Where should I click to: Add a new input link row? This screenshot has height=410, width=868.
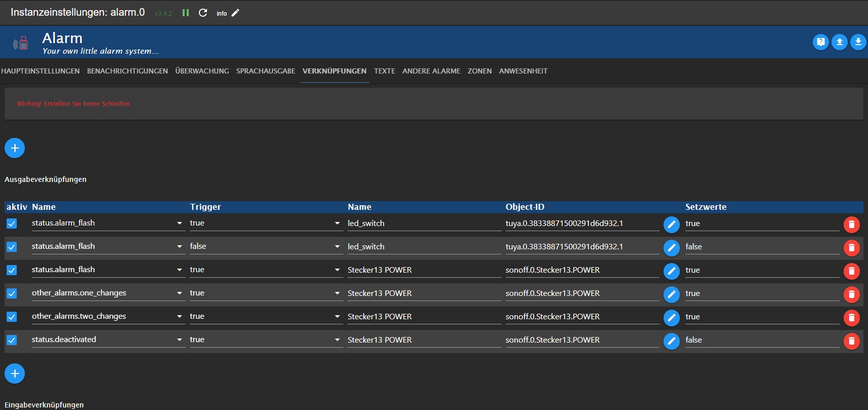point(15,374)
